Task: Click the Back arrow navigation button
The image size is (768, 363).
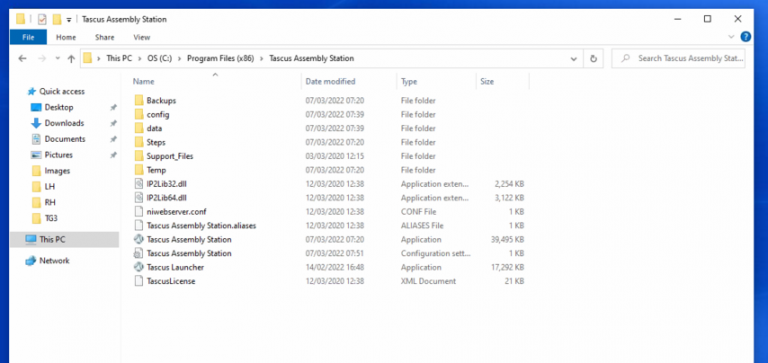Action: pyautogui.click(x=22, y=58)
